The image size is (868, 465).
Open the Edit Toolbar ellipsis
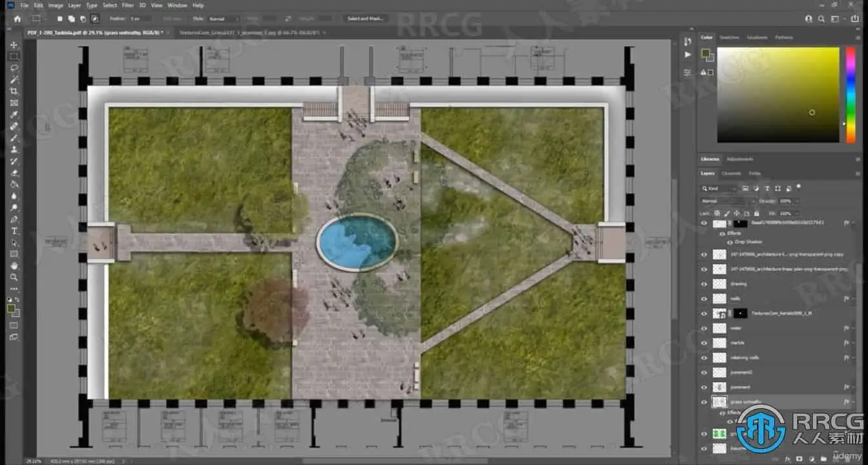(x=14, y=289)
